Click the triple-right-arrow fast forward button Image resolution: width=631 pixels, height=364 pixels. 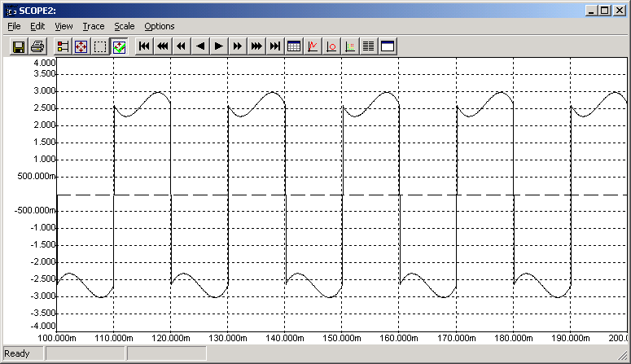256,46
